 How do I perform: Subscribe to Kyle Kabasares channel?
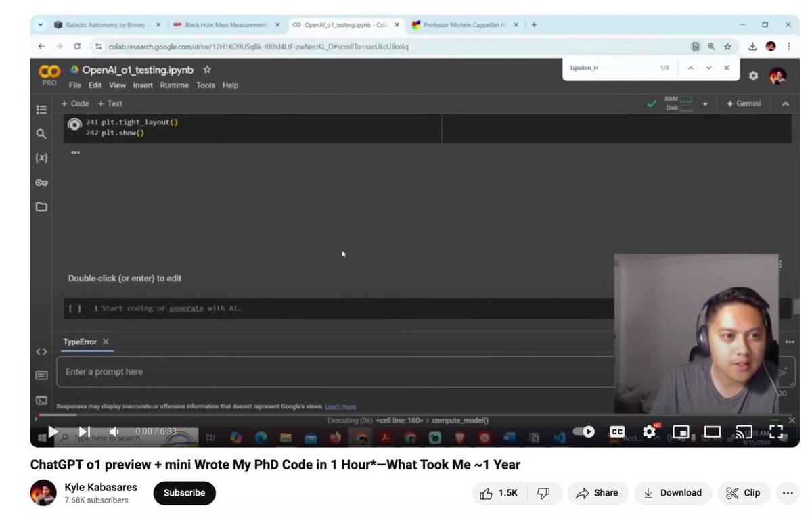click(x=184, y=493)
